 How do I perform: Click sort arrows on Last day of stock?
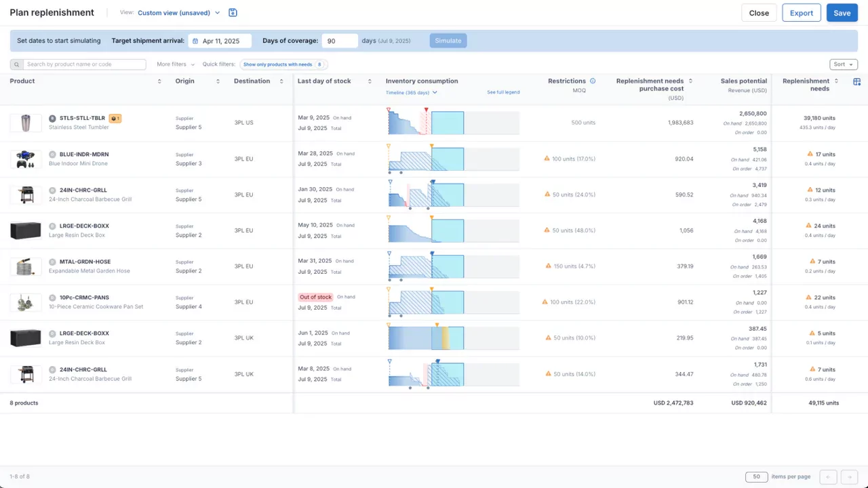click(370, 81)
